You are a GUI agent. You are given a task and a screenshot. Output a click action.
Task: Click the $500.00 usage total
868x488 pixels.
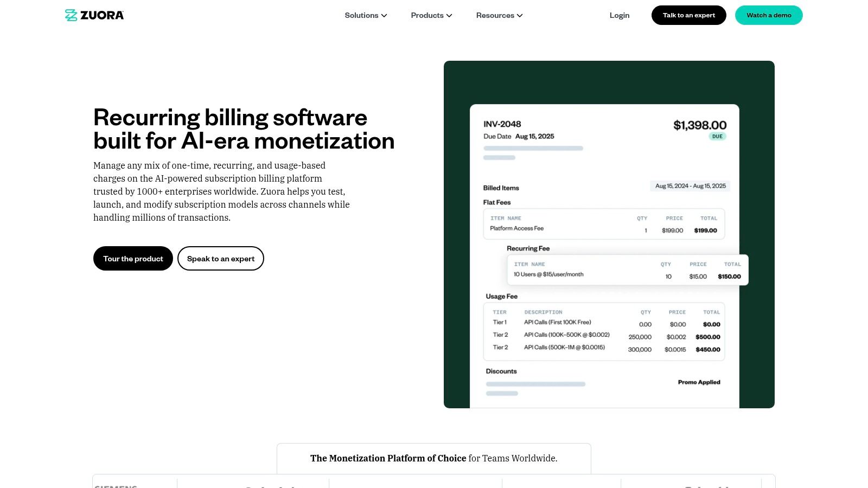point(708,337)
